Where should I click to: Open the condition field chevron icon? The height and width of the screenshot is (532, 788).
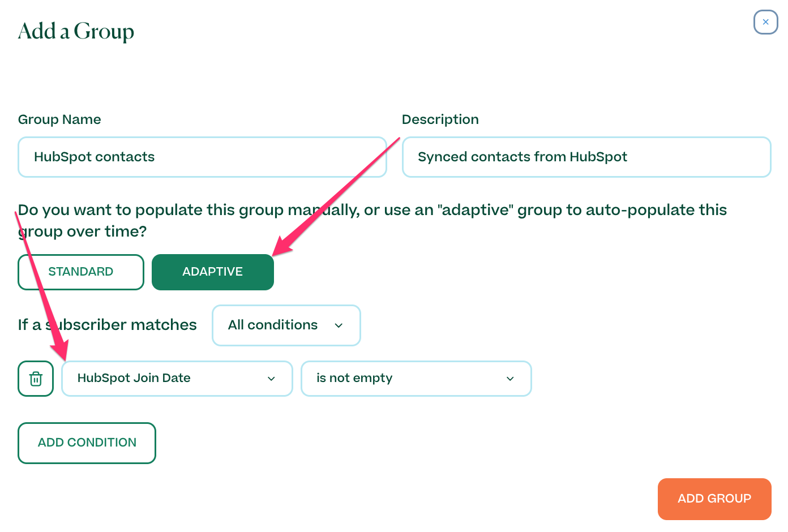click(271, 379)
